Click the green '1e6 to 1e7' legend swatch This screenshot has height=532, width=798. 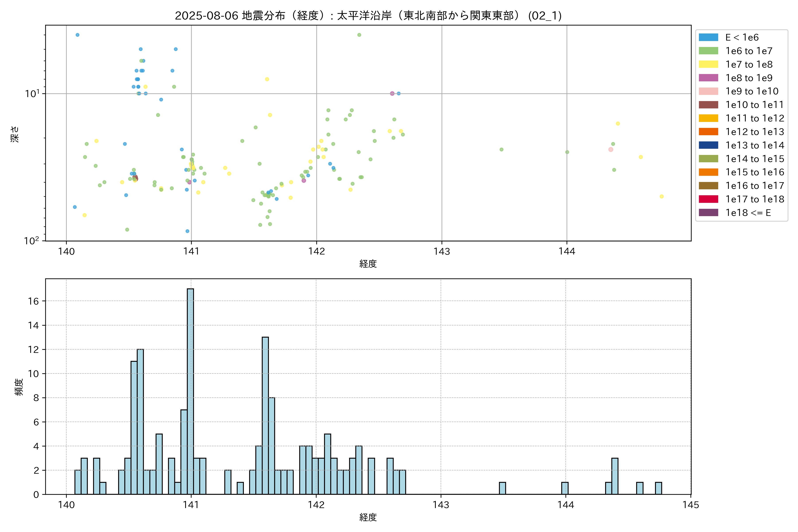pos(708,51)
